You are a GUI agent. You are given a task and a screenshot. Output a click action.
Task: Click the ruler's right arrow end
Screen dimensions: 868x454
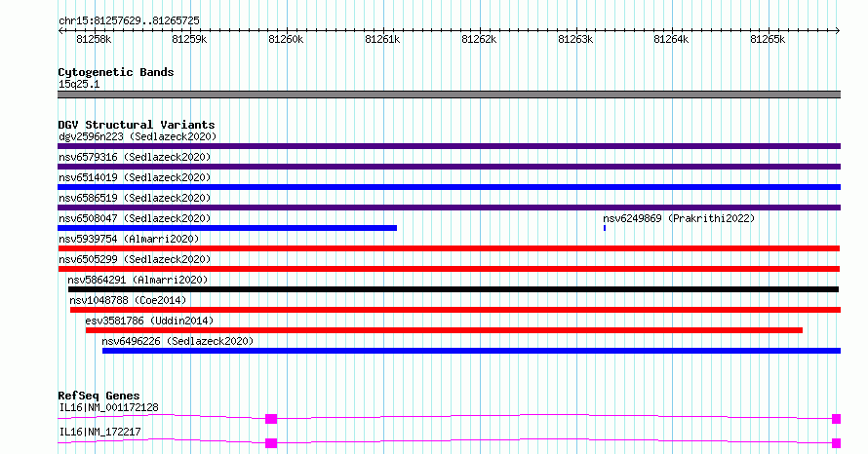click(838, 31)
